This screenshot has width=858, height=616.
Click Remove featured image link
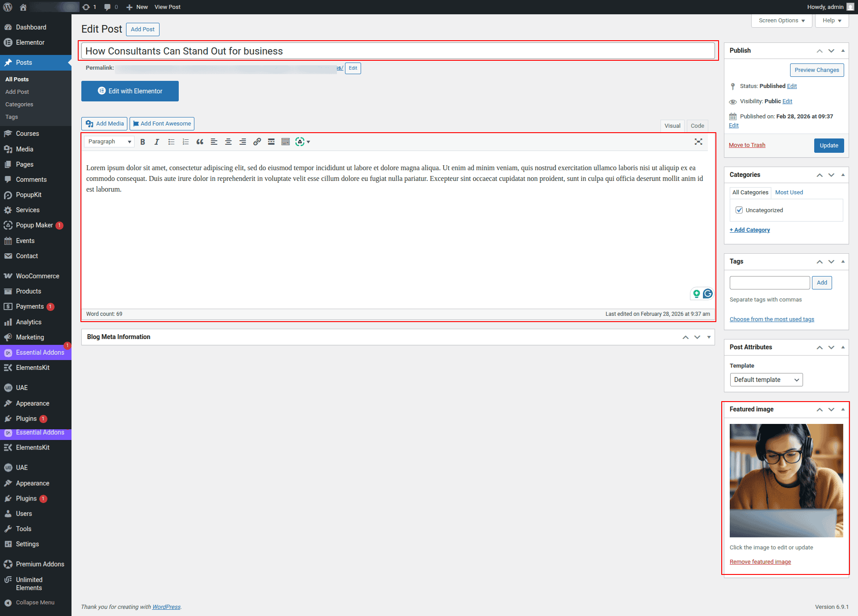(x=760, y=562)
